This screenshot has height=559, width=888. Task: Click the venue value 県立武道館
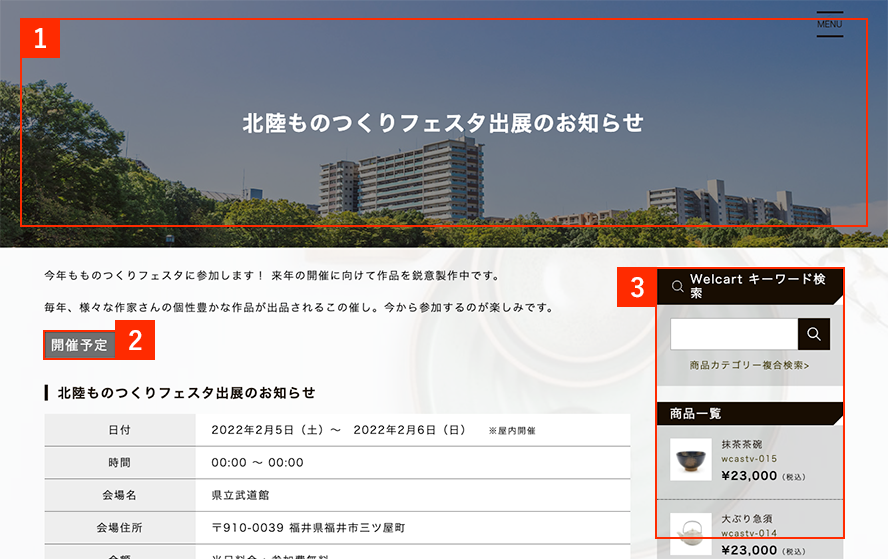pyautogui.click(x=240, y=495)
